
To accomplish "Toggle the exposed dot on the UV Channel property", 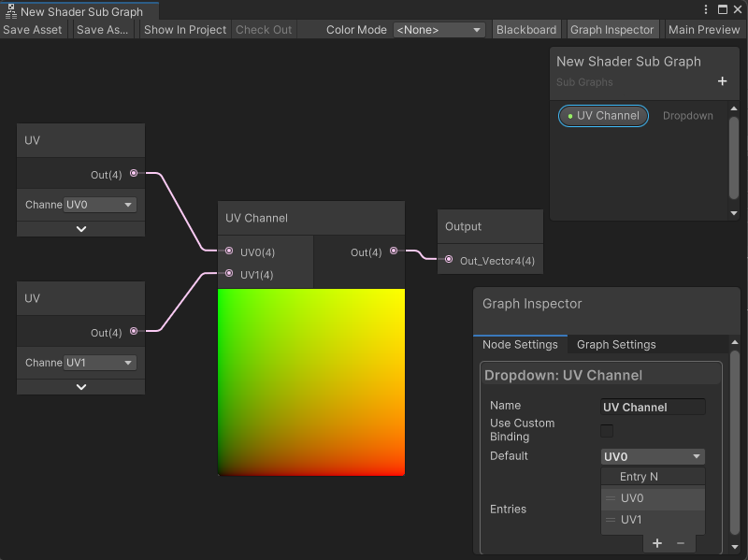I will (x=571, y=115).
